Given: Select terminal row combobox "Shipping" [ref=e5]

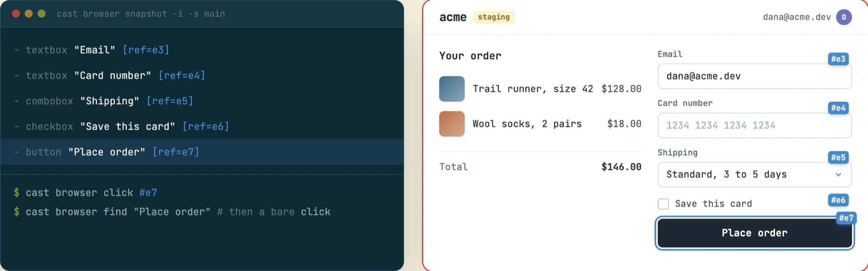Looking at the screenshot, I should click(x=202, y=101).
